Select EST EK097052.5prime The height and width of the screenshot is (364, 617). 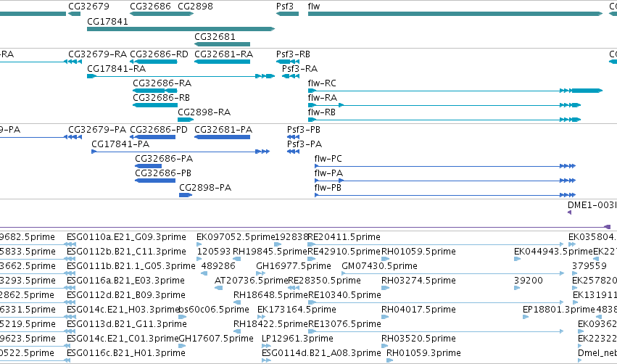point(236,237)
